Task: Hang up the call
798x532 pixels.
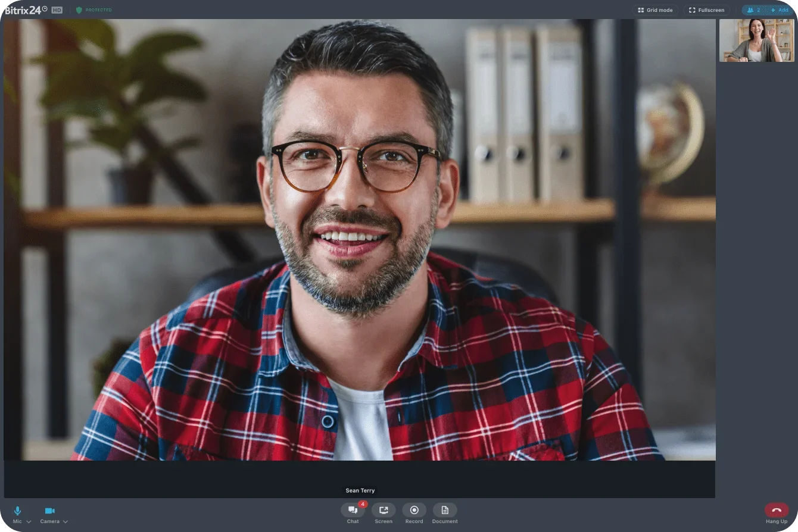Action: [777, 511]
